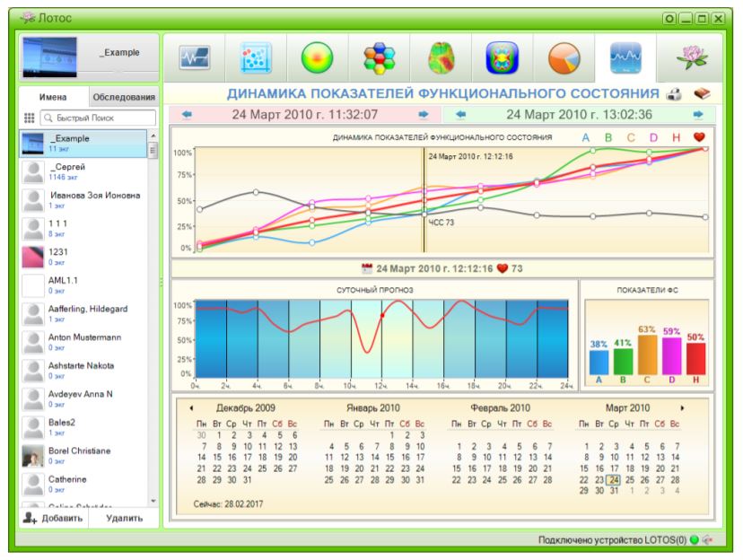Viewport: 743px width, 560px height.
Task: Go to previous month in calendar
Action: 191,407
